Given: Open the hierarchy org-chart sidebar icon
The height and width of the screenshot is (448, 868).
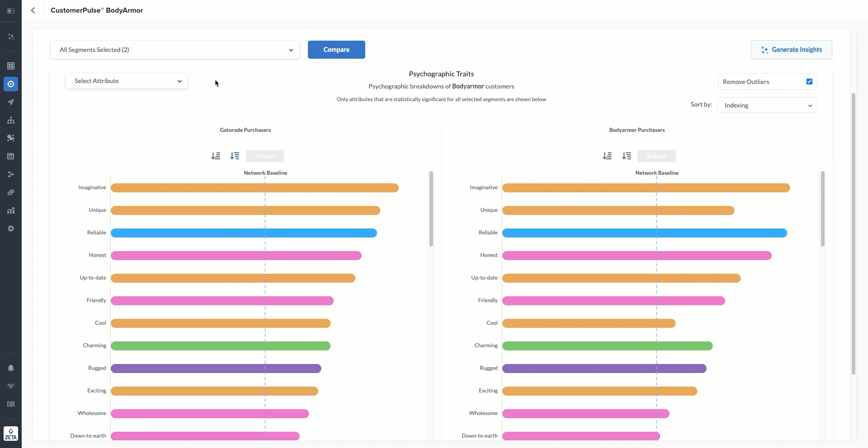Looking at the screenshot, I should [11, 120].
